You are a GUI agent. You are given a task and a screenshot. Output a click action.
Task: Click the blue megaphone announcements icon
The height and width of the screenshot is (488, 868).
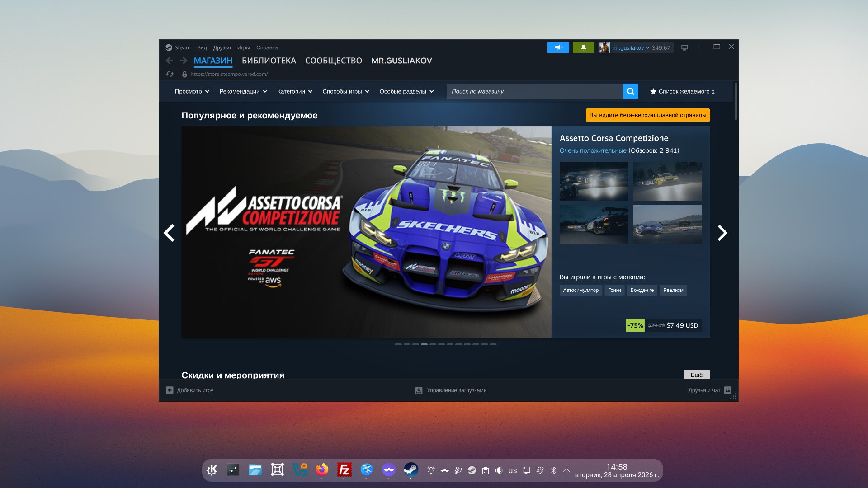point(558,47)
